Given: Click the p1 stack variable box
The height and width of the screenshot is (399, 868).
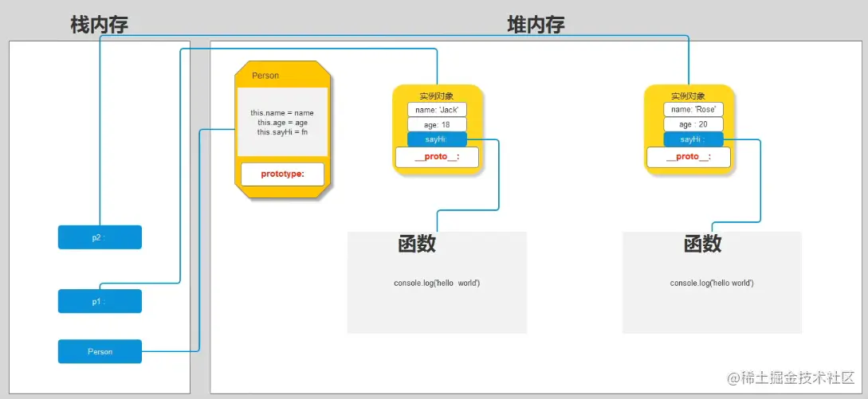Looking at the screenshot, I should pos(100,301).
